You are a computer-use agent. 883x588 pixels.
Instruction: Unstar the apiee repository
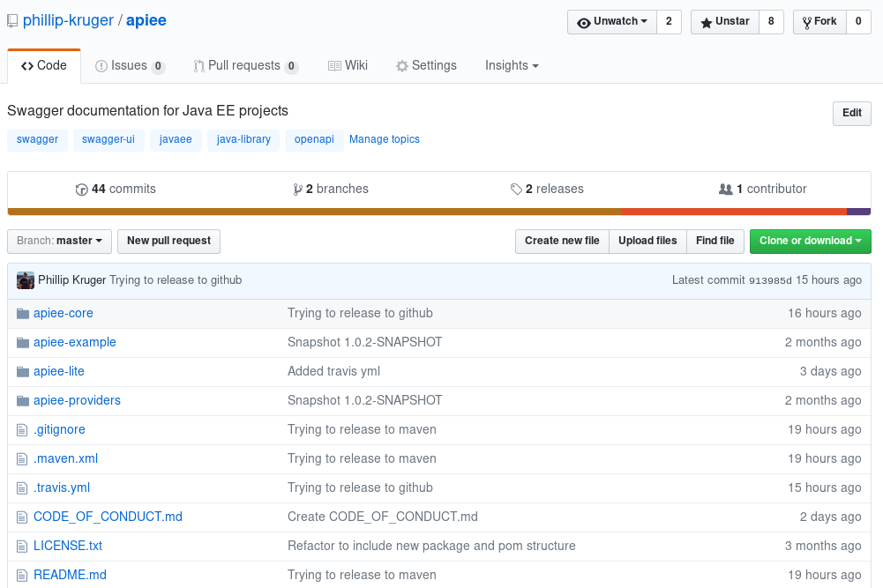pos(725,22)
